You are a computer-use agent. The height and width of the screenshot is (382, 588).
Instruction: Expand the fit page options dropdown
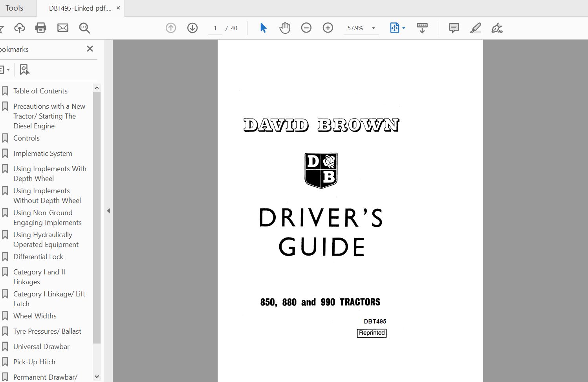[404, 28]
